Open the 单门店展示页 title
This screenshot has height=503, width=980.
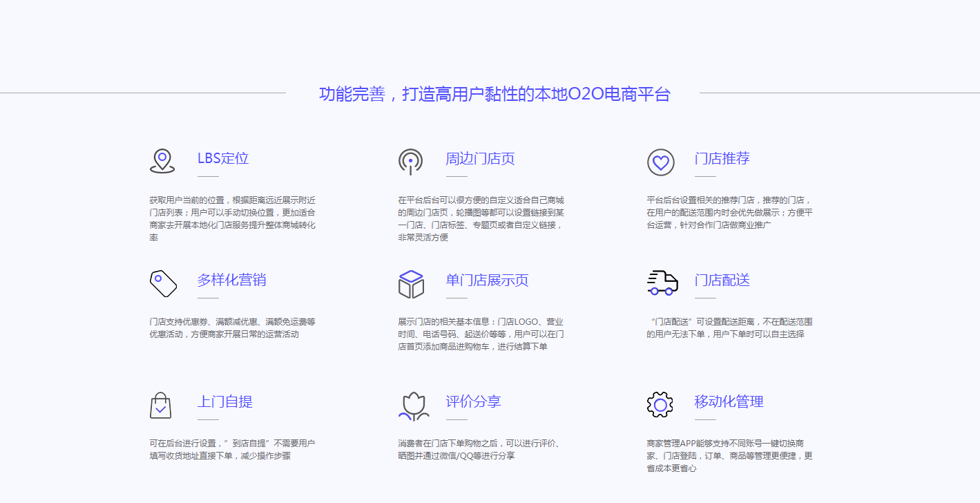click(x=487, y=281)
